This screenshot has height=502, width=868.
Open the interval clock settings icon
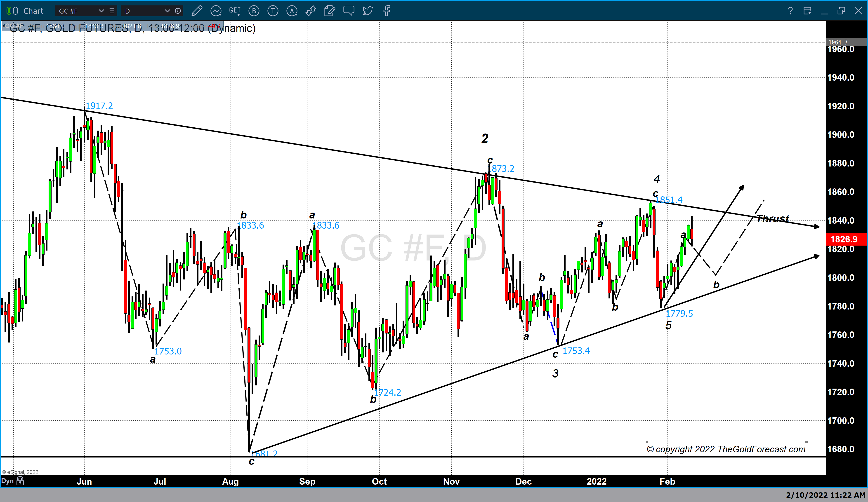[x=178, y=11]
